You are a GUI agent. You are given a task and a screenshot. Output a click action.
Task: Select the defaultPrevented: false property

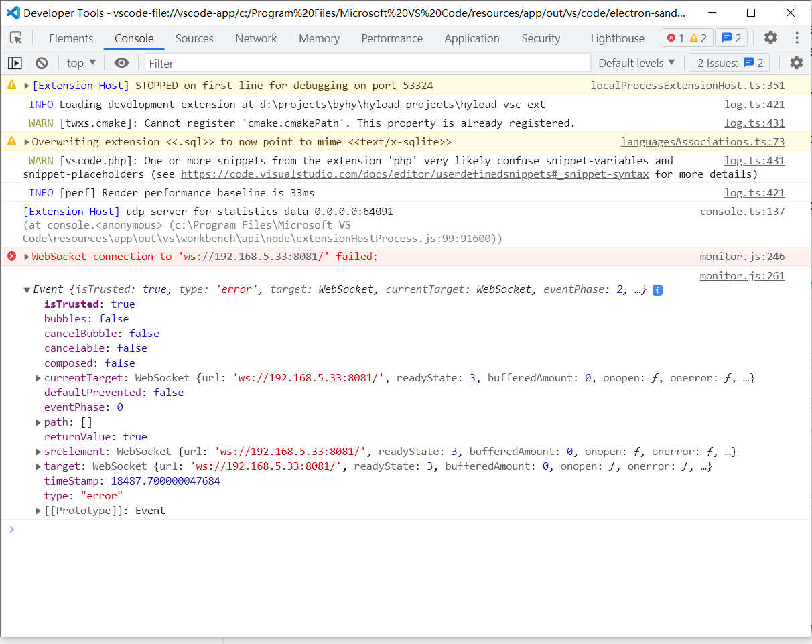point(114,393)
